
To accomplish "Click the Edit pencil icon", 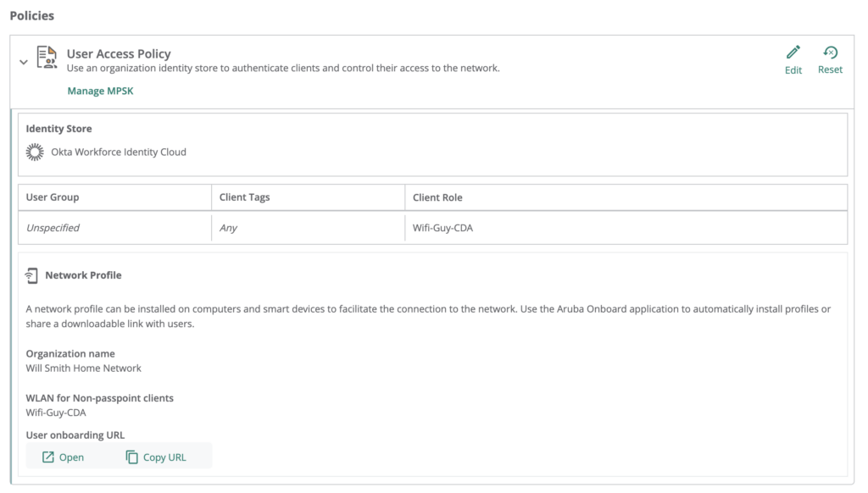I will [793, 53].
